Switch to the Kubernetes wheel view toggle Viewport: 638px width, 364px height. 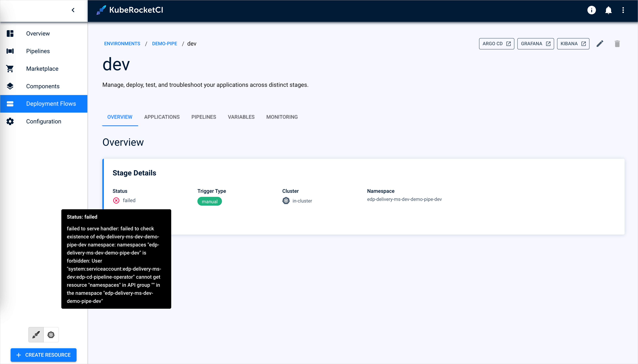tap(51, 335)
